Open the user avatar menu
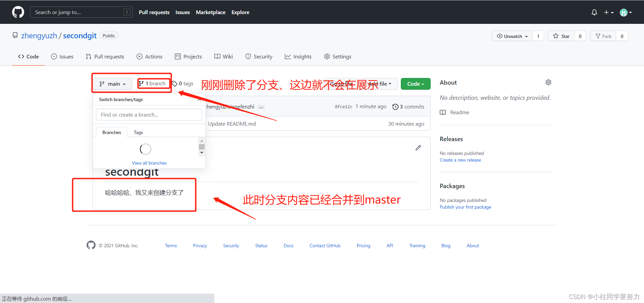This screenshot has height=303, width=644. [626, 12]
